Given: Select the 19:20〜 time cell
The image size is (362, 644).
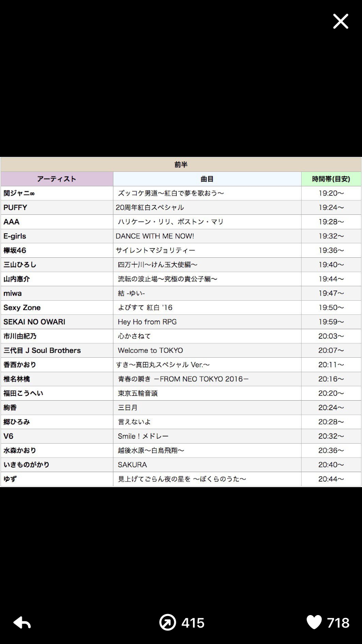Looking at the screenshot, I should pos(331,193).
